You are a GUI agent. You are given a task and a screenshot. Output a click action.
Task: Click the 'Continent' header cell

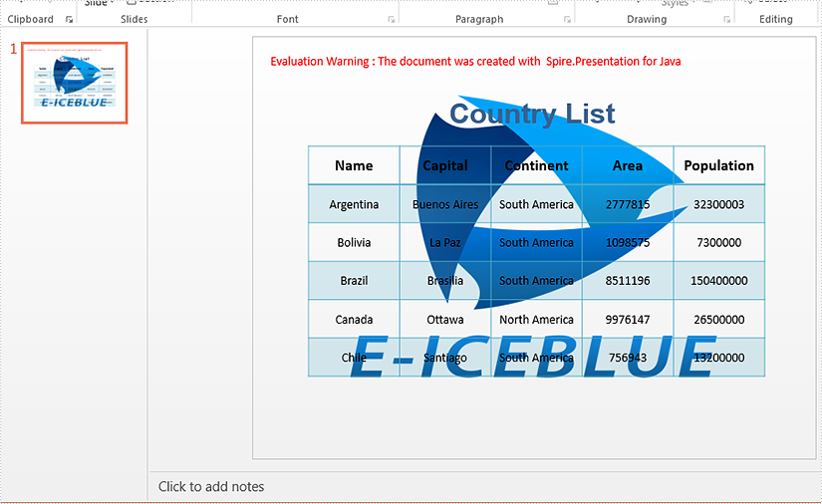536,165
